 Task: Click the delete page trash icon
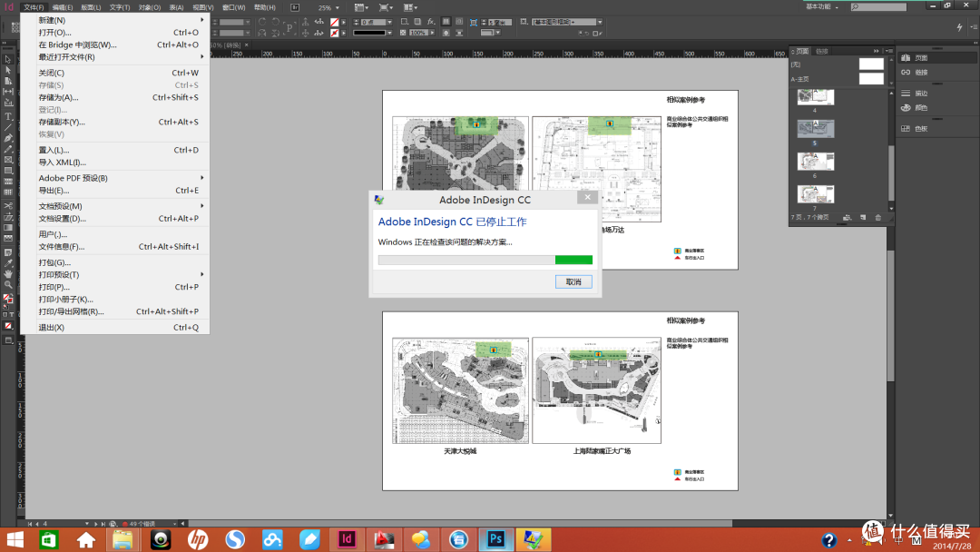coord(878,218)
